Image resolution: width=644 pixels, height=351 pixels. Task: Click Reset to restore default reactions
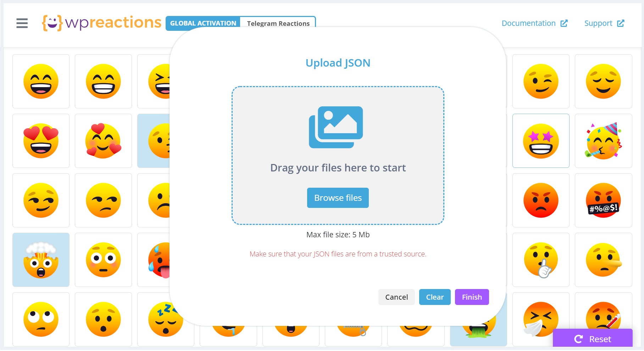point(592,339)
